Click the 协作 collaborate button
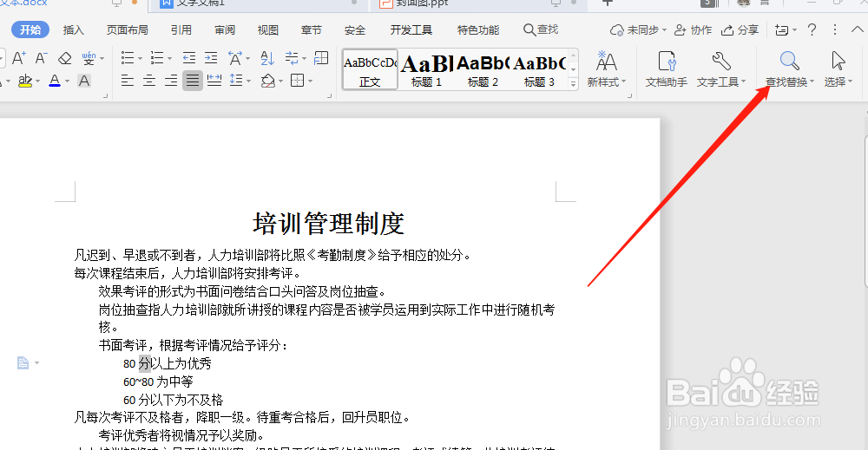The image size is (868, 450). point(693,29)
